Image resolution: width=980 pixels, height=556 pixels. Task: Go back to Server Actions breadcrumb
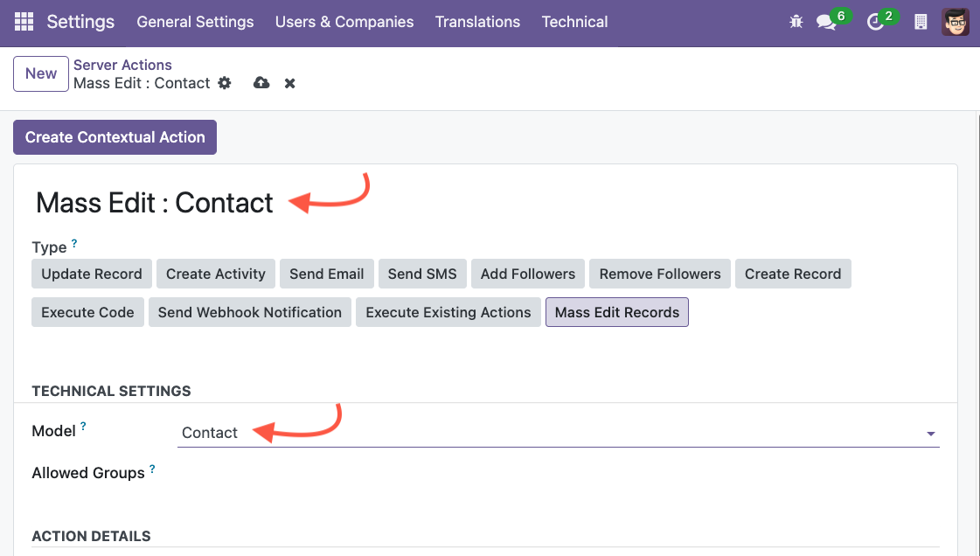click(122, 65)
